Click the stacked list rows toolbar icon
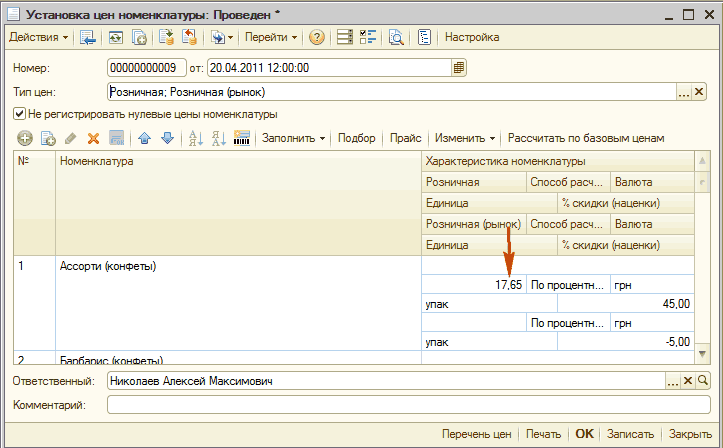The height and width of the screenshot is (448, 723). click(344, 37)
